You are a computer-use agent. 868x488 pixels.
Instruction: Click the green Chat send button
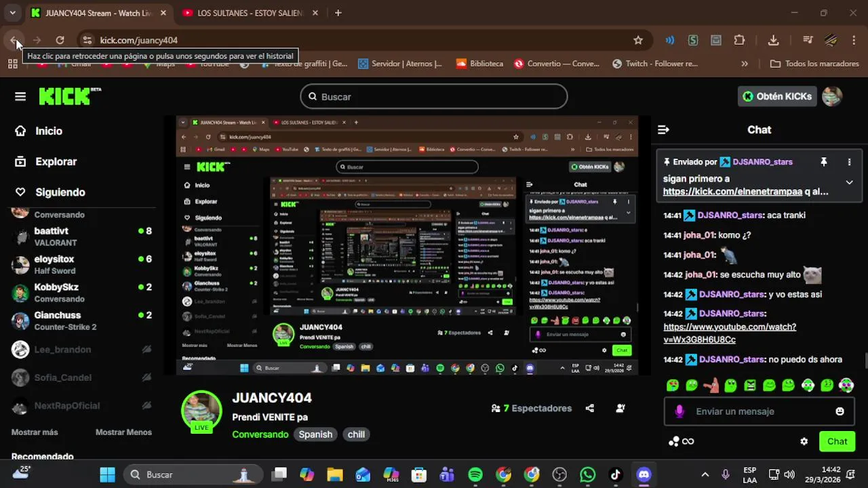click(837, 441)
